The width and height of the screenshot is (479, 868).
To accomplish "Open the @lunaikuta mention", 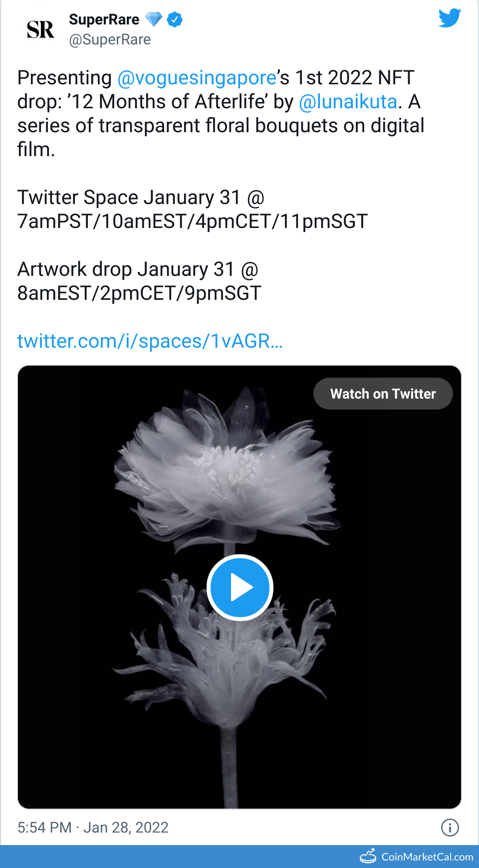I will click(348, 102).
